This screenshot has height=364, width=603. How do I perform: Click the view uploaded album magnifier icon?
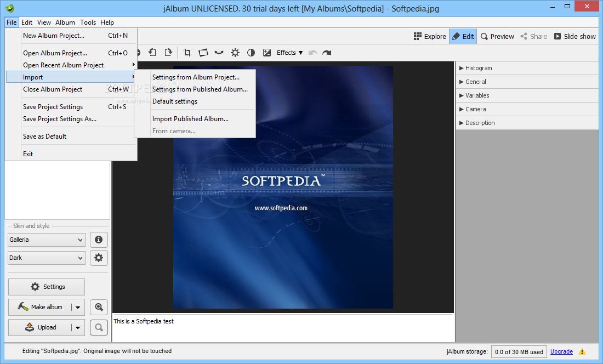(x=99, y=327)
